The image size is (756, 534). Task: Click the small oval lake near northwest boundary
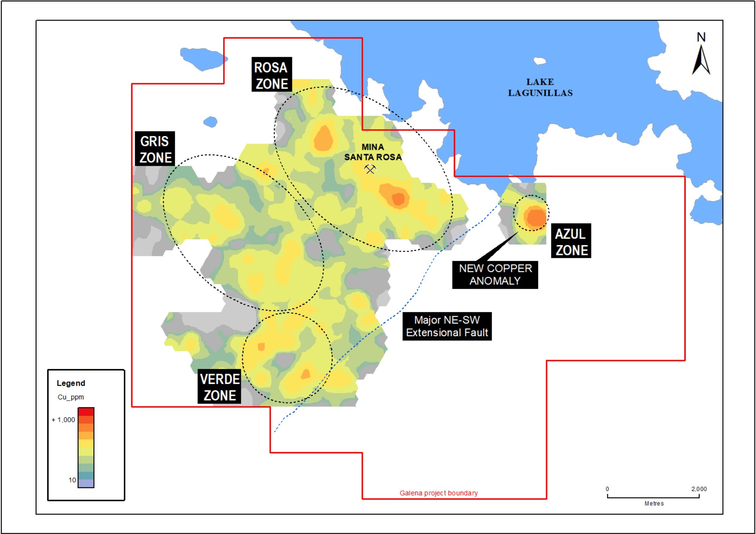coord(211,122)
